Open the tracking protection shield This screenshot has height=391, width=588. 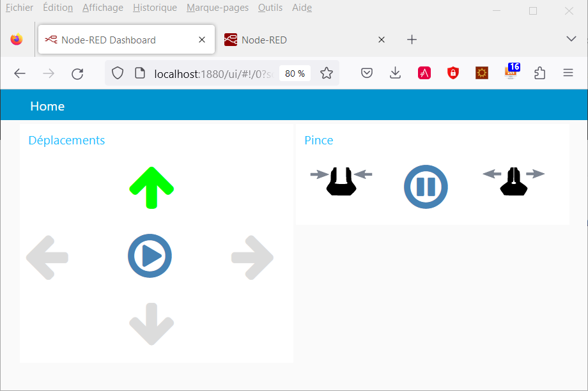pyautogui.click(x=118, y=73)
